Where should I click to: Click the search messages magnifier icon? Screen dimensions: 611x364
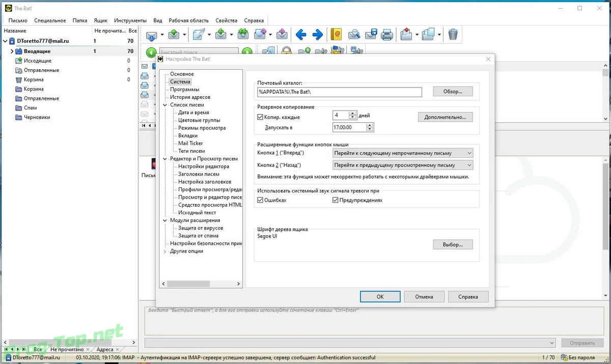[354, 35]
